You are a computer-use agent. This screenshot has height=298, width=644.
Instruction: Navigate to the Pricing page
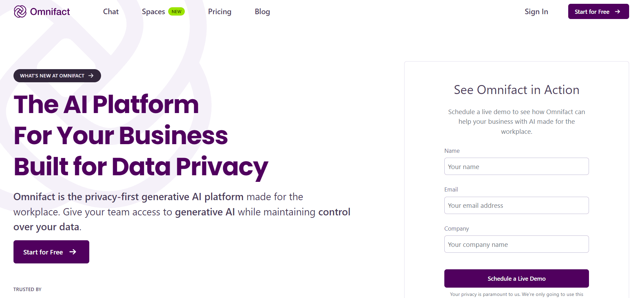pyautogui.click(x=219, y=11)
